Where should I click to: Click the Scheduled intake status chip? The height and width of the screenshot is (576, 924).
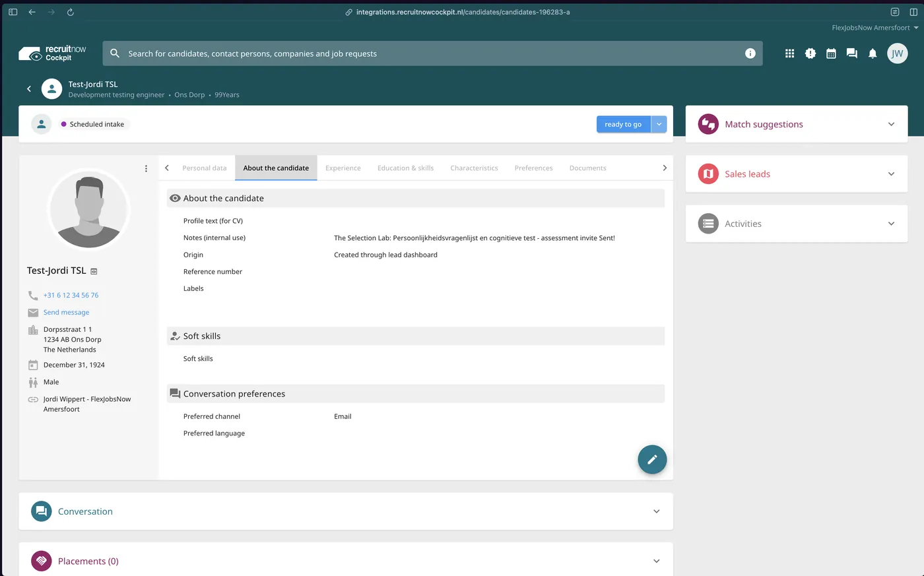click(x=92, y=124)
